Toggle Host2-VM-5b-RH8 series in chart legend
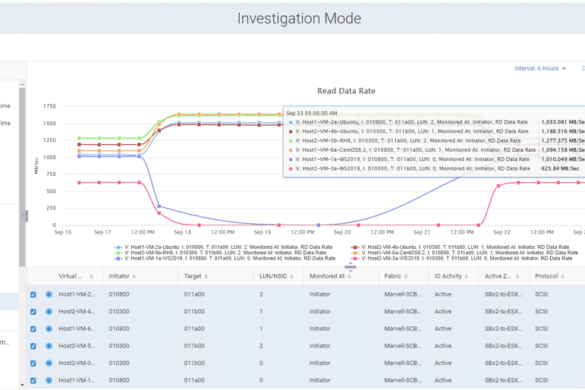 point(220,253)
